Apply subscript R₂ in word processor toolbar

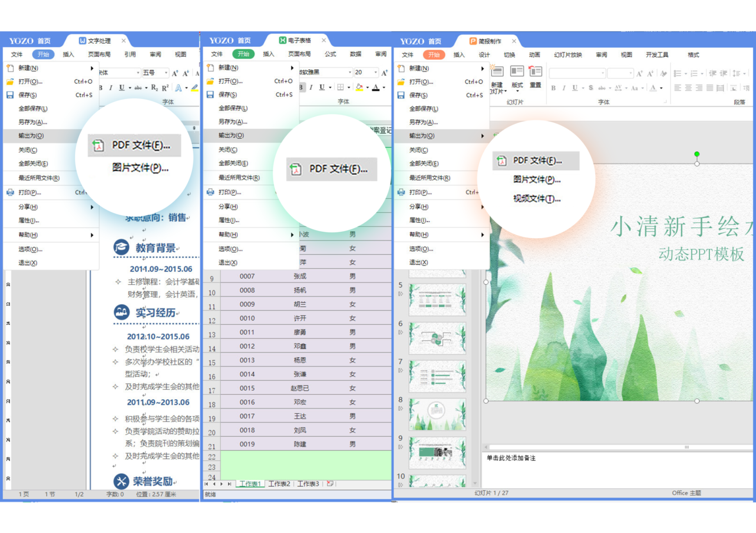tap(155, 88)
